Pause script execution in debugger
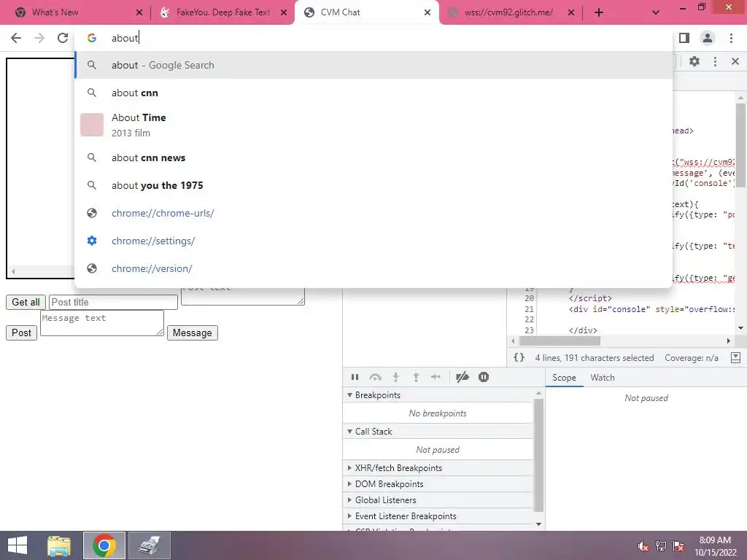Viewport: 747px width, 560px height. [355, 377]
